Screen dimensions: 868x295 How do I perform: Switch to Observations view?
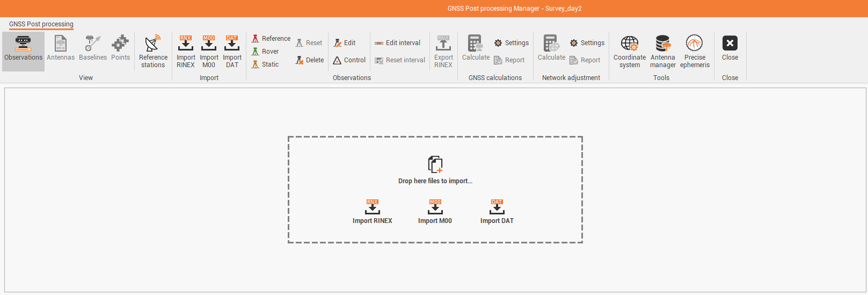[x=23, y=51]
